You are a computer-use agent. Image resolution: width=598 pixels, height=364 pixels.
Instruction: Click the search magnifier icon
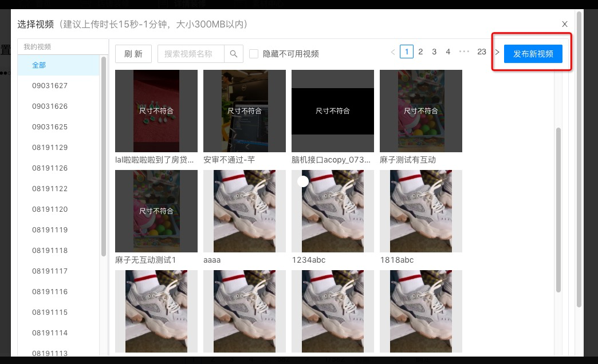(234, 54)
